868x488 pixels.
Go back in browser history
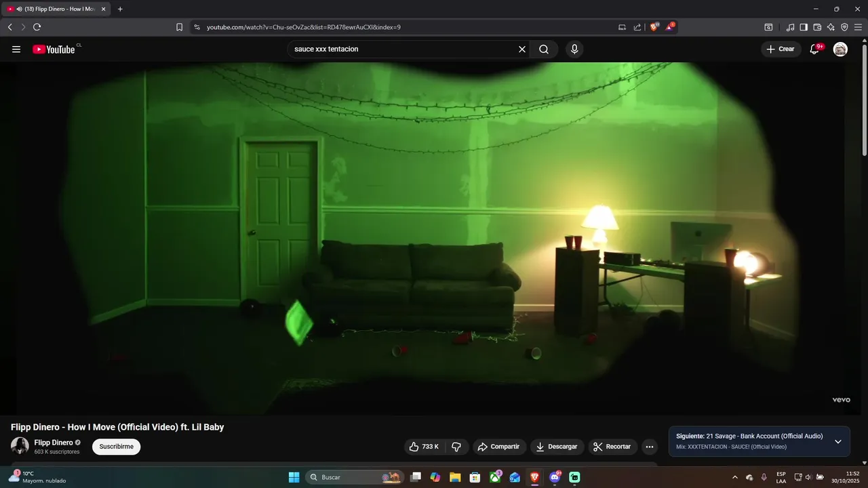tap(9, 27)
